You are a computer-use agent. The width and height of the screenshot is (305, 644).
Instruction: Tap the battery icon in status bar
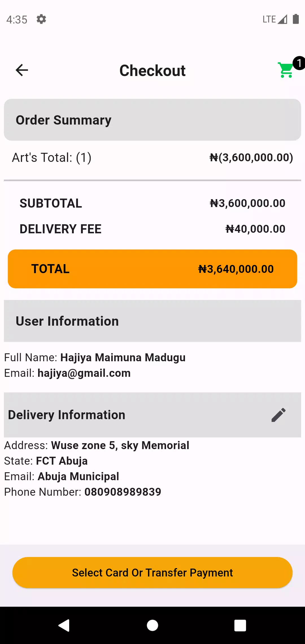coord(296,19)
